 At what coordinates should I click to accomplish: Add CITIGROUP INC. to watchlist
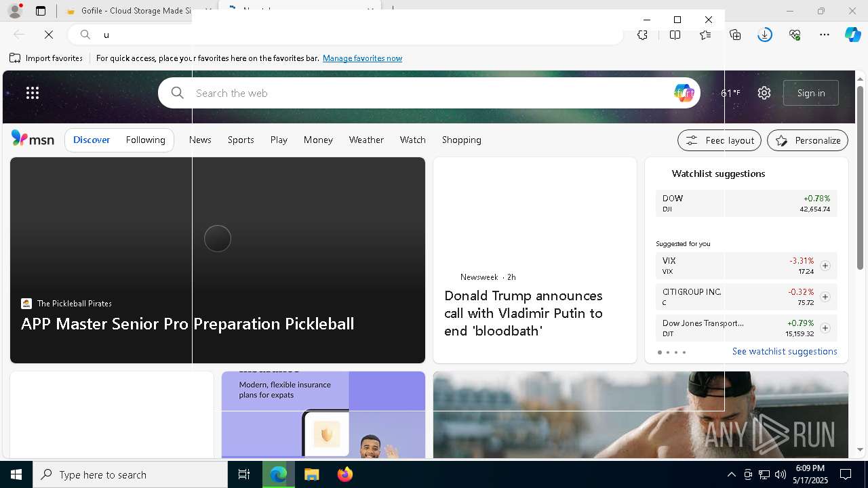825,297
